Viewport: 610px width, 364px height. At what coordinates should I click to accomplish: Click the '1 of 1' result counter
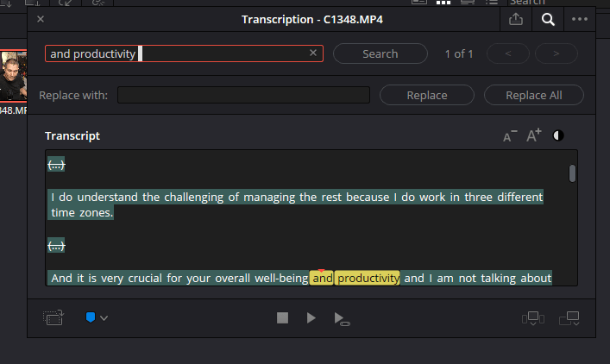[459, 53]
